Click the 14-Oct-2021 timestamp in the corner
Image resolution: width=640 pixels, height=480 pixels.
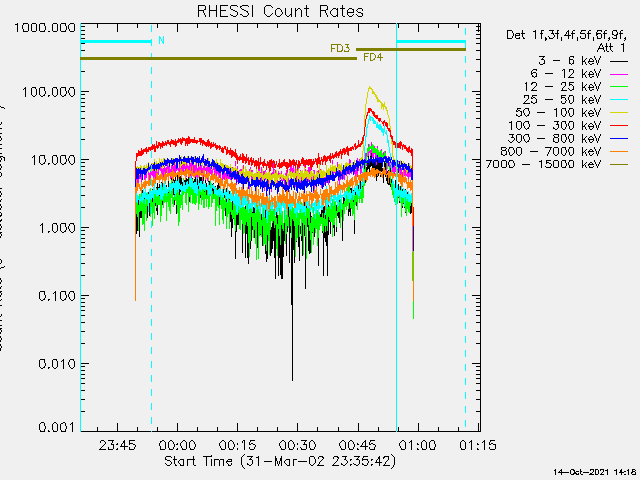point(596,472)
